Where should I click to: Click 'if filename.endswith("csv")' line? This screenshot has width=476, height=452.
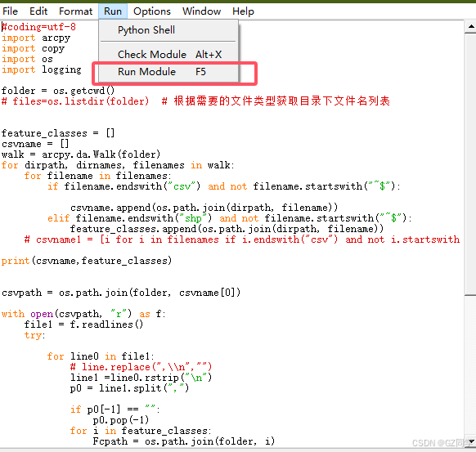224,186
